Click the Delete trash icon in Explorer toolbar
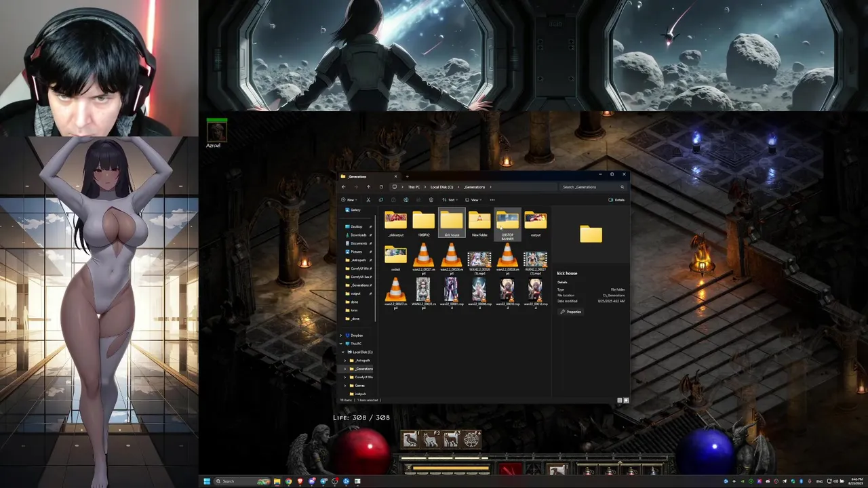 coord(431,200)
